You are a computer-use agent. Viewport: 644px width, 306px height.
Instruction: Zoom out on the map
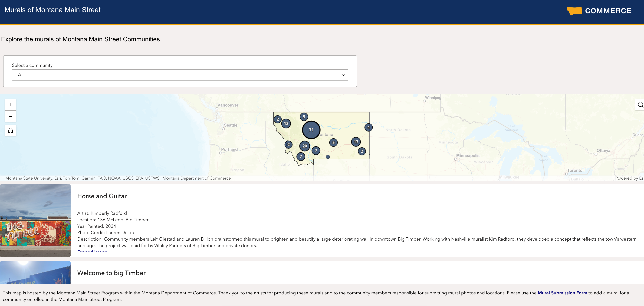click(x=11, y=116)
